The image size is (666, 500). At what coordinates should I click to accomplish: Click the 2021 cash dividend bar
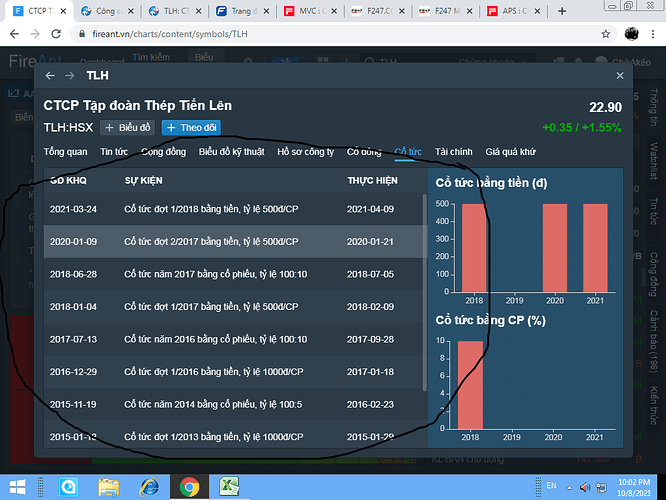[595, 248]
